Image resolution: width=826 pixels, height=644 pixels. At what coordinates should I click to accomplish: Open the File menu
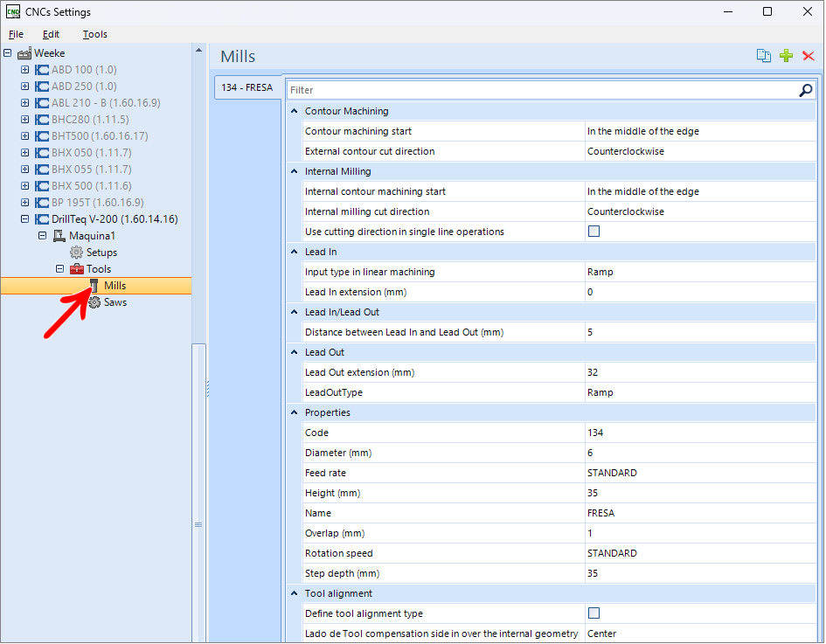click(x=16, y=34)
